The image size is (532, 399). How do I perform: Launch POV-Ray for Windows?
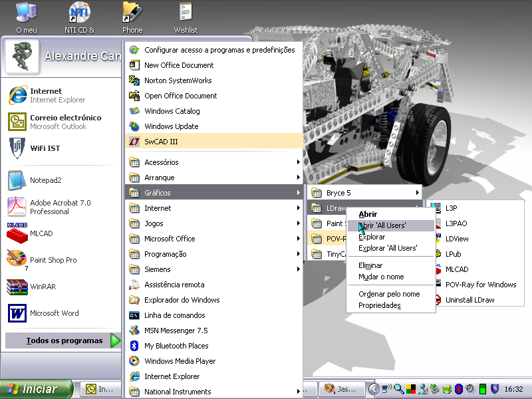(x=479, y=285)
